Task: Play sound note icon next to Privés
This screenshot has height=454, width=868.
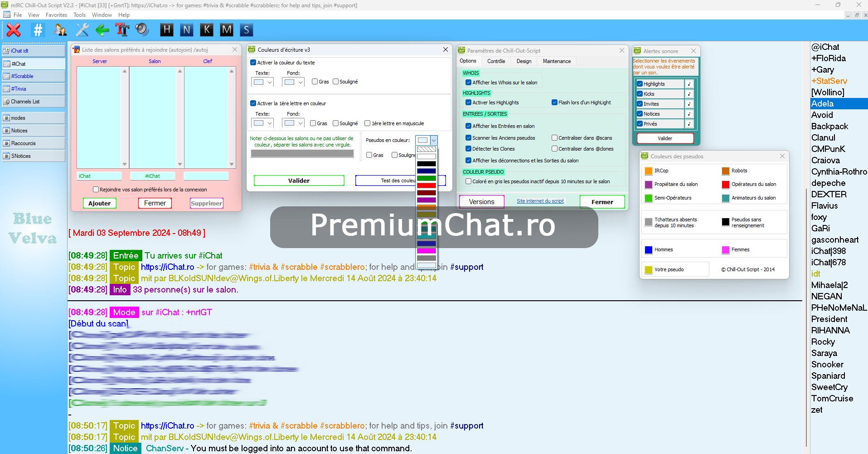Action: coord(689,124)
